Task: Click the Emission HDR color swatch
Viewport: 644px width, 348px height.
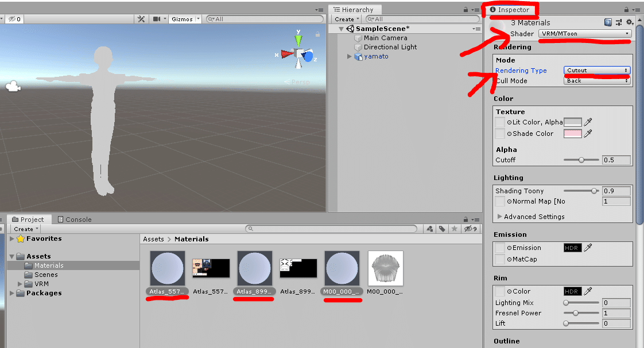Action: [x=572, y=248]
